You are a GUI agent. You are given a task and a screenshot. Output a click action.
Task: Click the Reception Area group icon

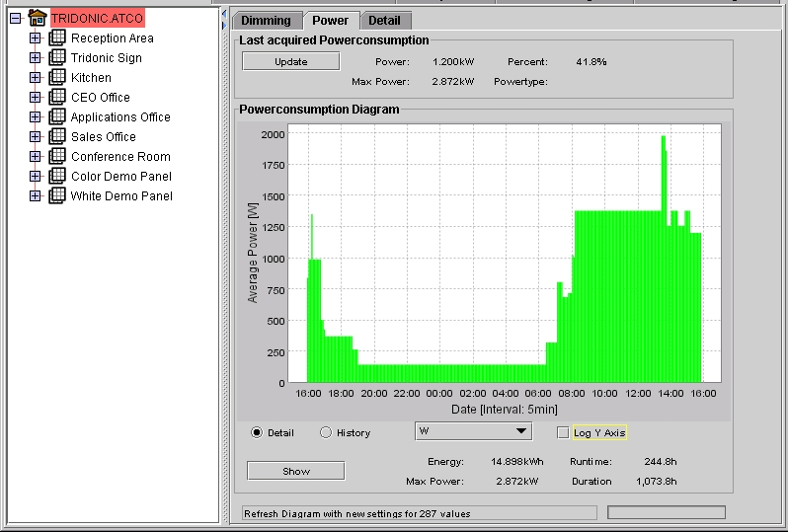[57, 38]
